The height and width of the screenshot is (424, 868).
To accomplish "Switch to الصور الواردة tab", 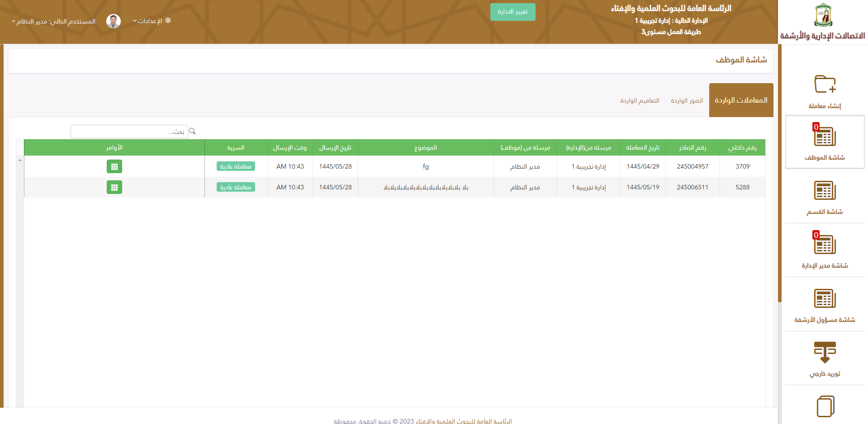I will pyautogui.click(x=687, y=100).
